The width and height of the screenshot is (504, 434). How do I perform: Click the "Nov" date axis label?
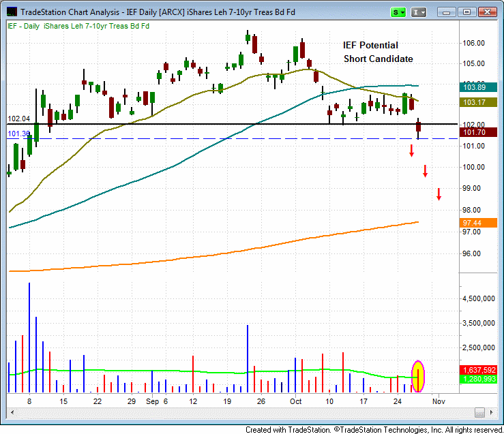439,401
